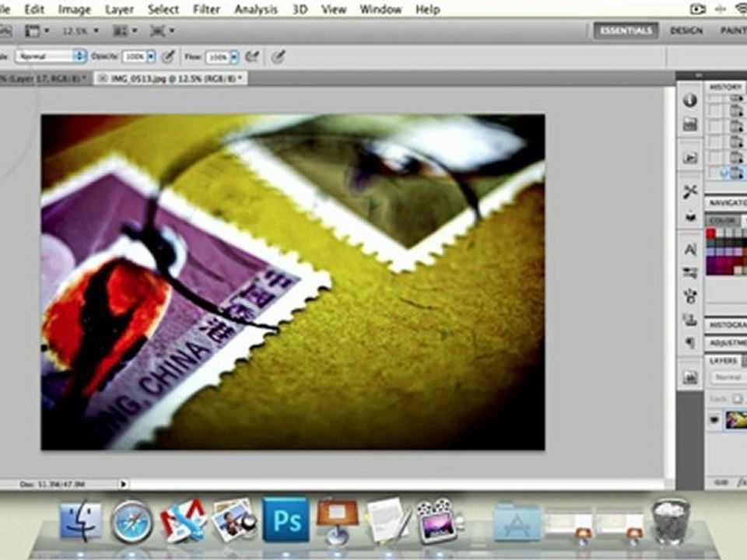The width and height of the screenshot is (747, 560).
Task: Open the panel icon below Tool Presets
Action: tap(690, 217)
